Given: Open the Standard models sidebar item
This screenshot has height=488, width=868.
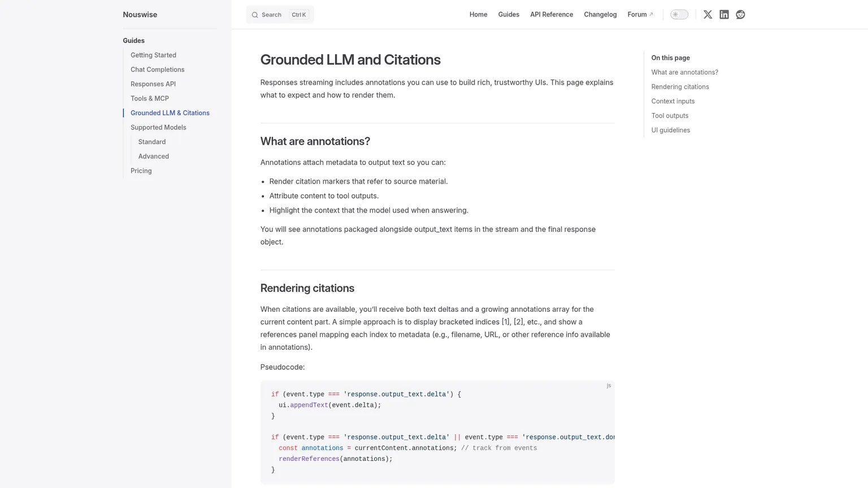Looking at the screenshot, I should [x=152, y=142].
